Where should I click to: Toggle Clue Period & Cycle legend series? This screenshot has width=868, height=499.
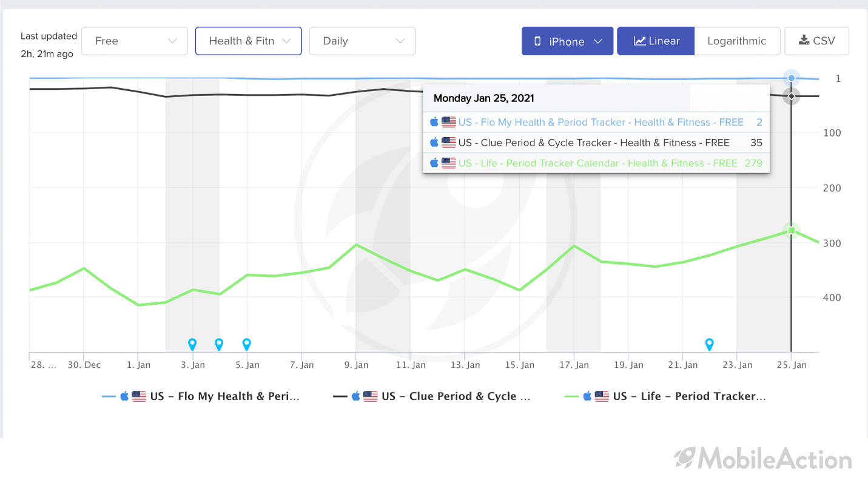click(x=432, y=396)
